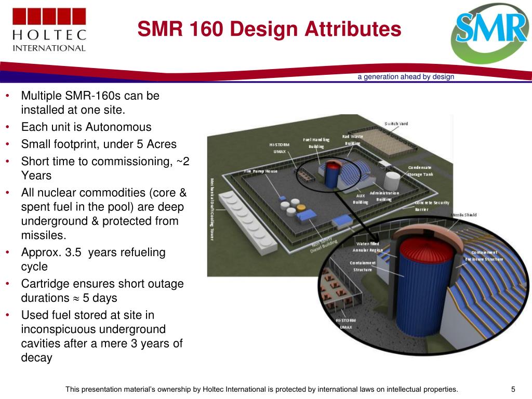Select bullet 'Cartridge ensures short outage durations'
Image resolution: width=532 pixels, height=399 pixels.
point(102,290)
